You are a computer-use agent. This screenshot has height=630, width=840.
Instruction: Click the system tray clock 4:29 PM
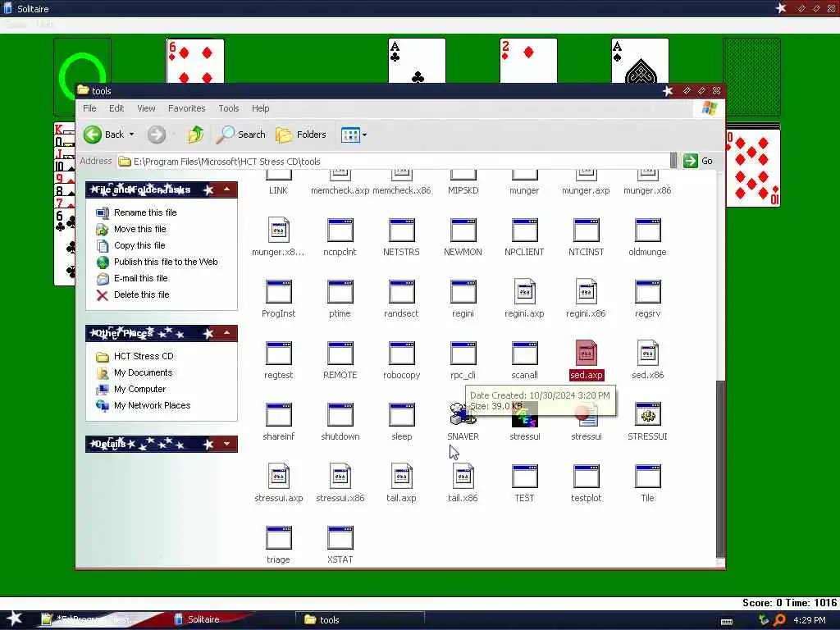click(809, 620)
